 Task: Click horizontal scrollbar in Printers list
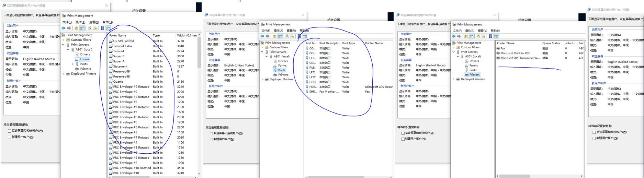539,176
